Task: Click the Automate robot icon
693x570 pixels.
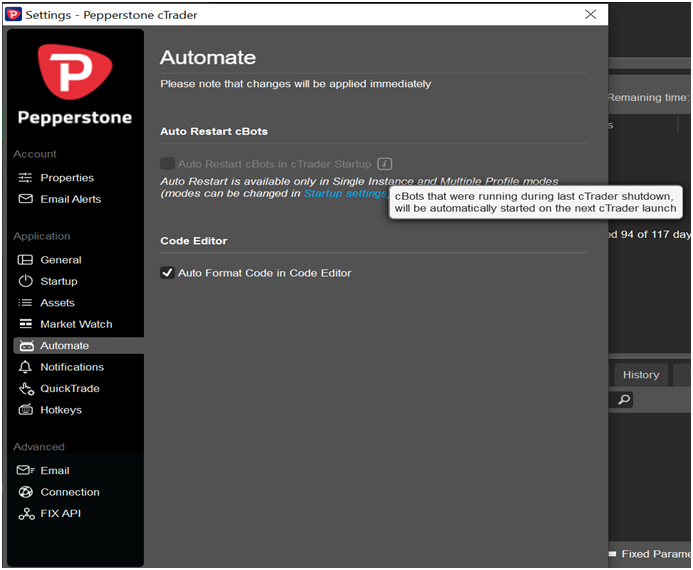Action: (26, 346)
